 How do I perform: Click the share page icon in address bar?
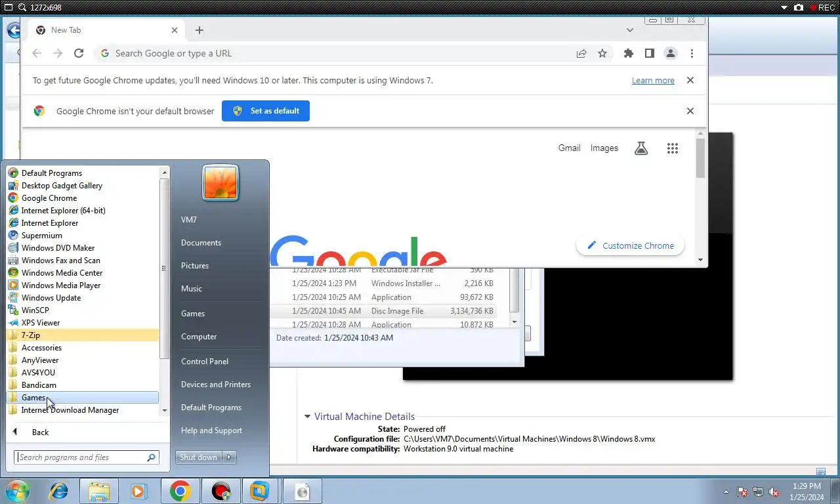pyautogui.click(x=581, y=54)
